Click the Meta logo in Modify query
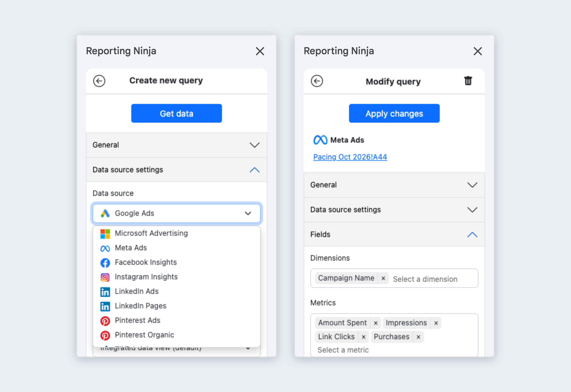571x392 pixels. click(x=320, y=140)
